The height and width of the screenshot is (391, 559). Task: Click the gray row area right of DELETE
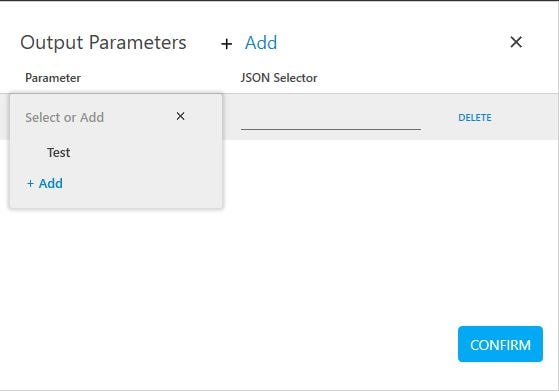click(524, 117)
